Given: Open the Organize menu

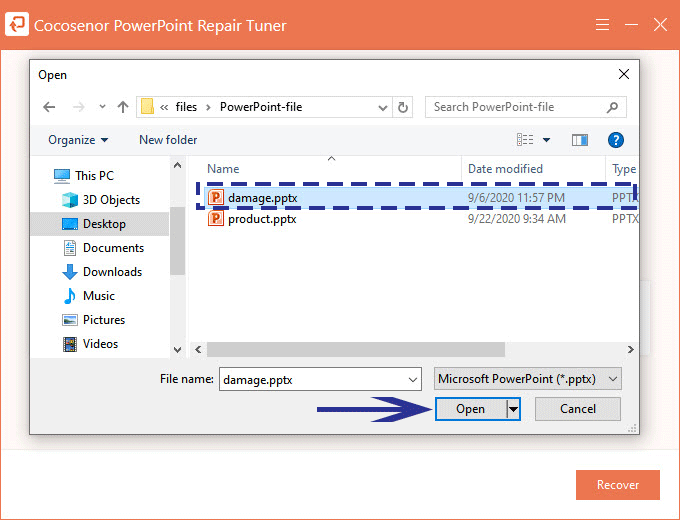Looking at the screenshot, I should point(78,140).
